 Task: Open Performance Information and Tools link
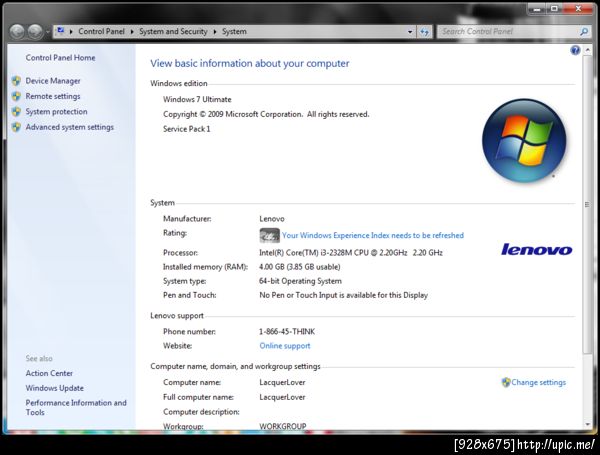tap(76, 408)
